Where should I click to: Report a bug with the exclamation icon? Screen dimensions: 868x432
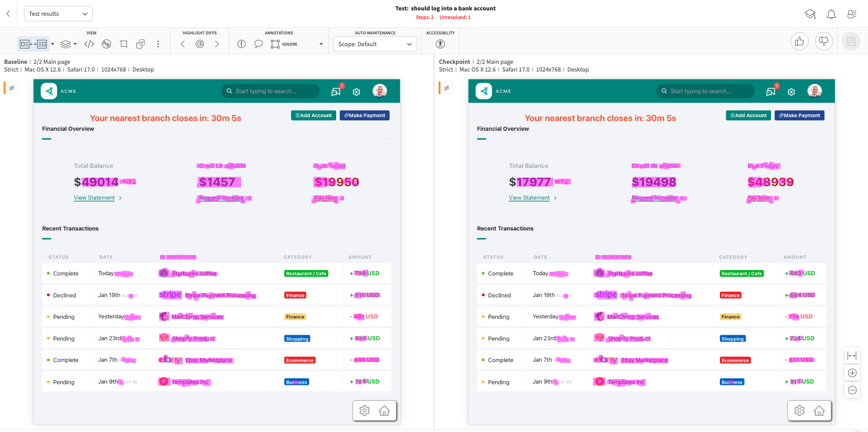point(241,44)
